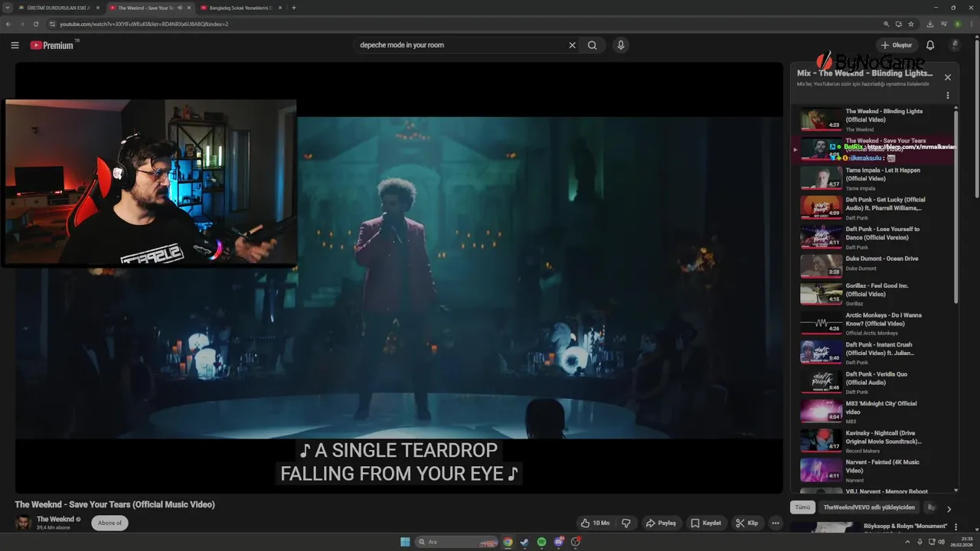Screen dimensions: 980x551
Task: Play M83 'Midnight City' Official video
Action: pyautogui.click(x=874, y=411)
